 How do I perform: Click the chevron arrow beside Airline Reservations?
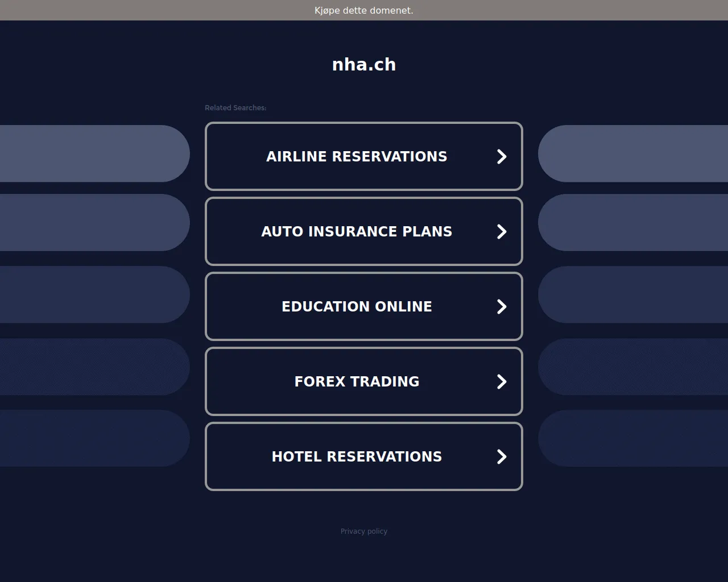(x=501, y=156)
